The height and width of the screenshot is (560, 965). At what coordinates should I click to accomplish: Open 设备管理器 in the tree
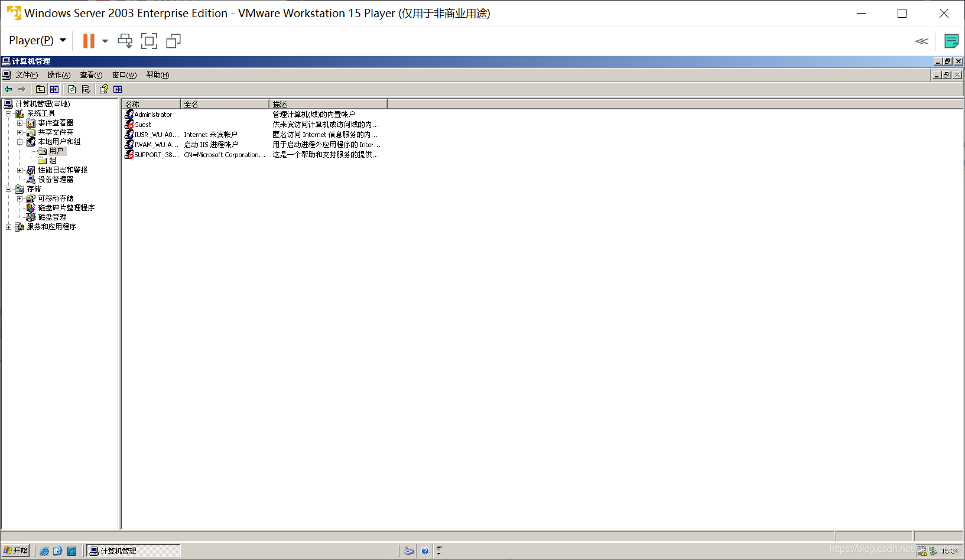click(56, 180)
